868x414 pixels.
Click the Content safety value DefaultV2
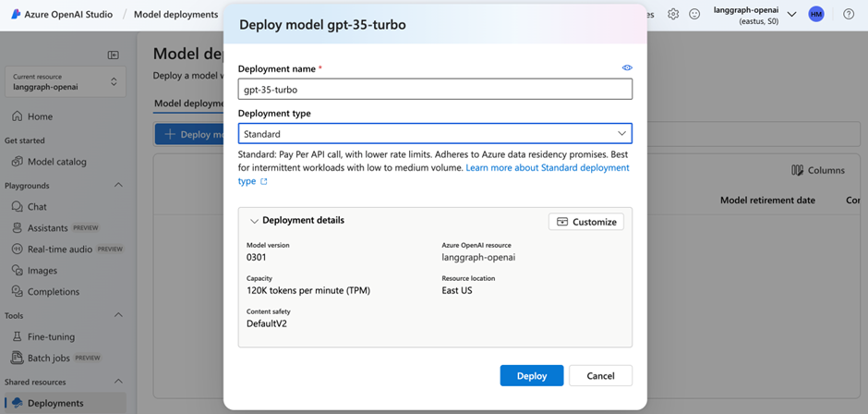point(267,323)
